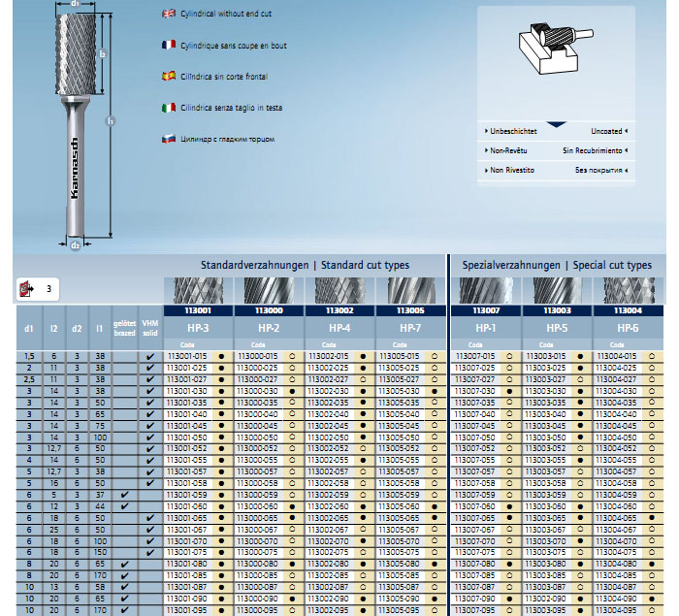The image size is (679, 616).
Task: Open the HP-3 tooth pattern image
Action: [198, 290]
